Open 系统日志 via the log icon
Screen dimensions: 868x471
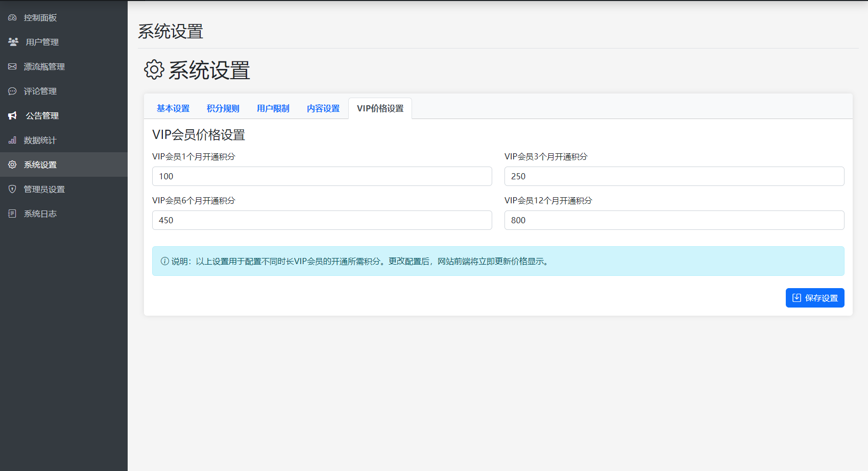pos(12,214)
